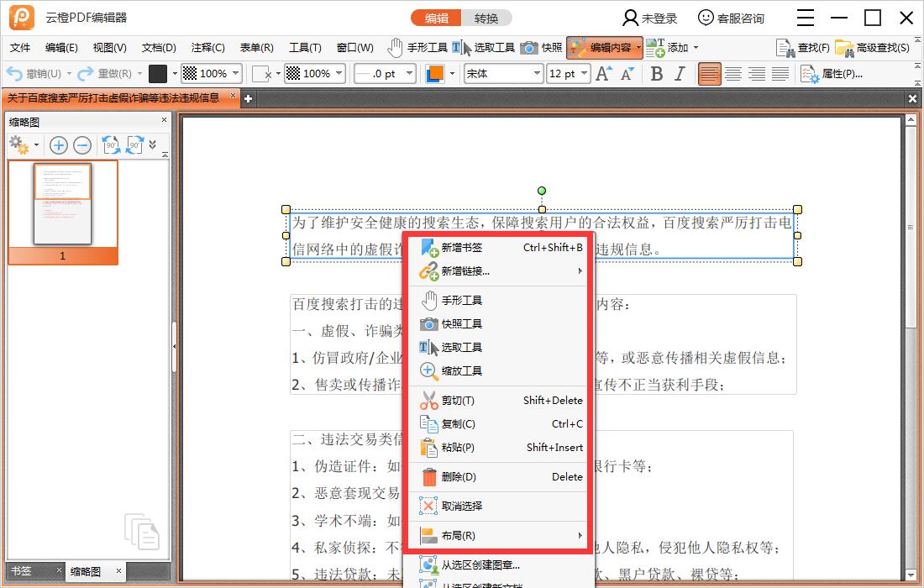924x588 pixels.
Task: Open the hamburger main menu icon
Action: click(x=805, y=18)
